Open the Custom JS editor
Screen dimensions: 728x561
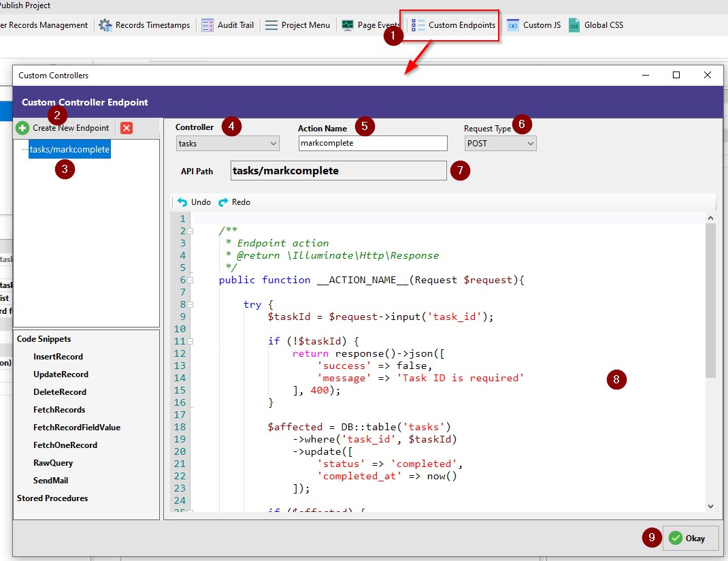tap(533, 25)
